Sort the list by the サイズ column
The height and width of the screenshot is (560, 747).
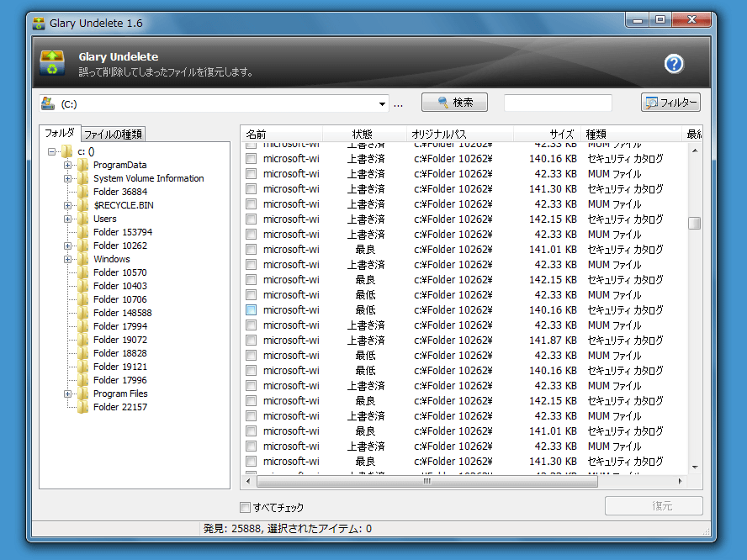pyautogui.click(x=547, y=134)
